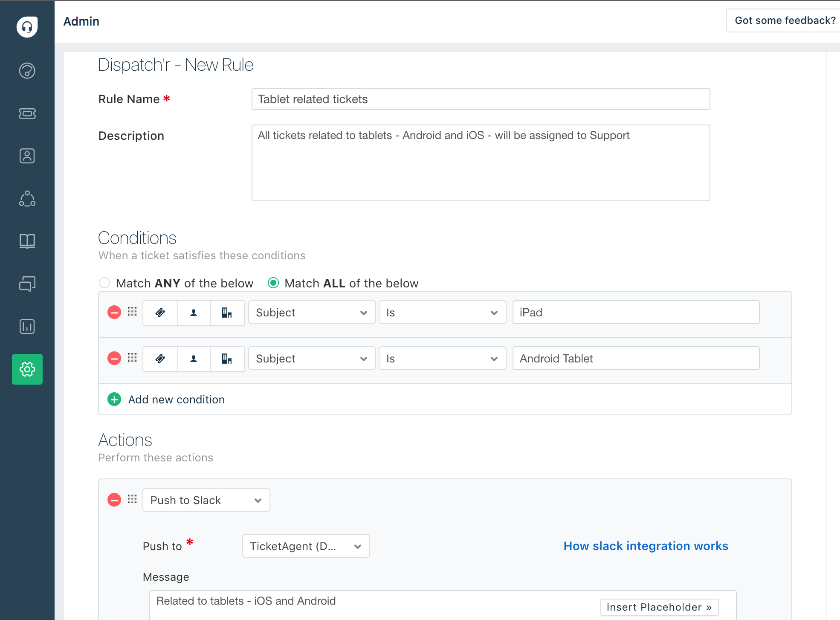Click Got some feedback button
The width and height of the screenshot is (840, 620).
tap(785, 20)
